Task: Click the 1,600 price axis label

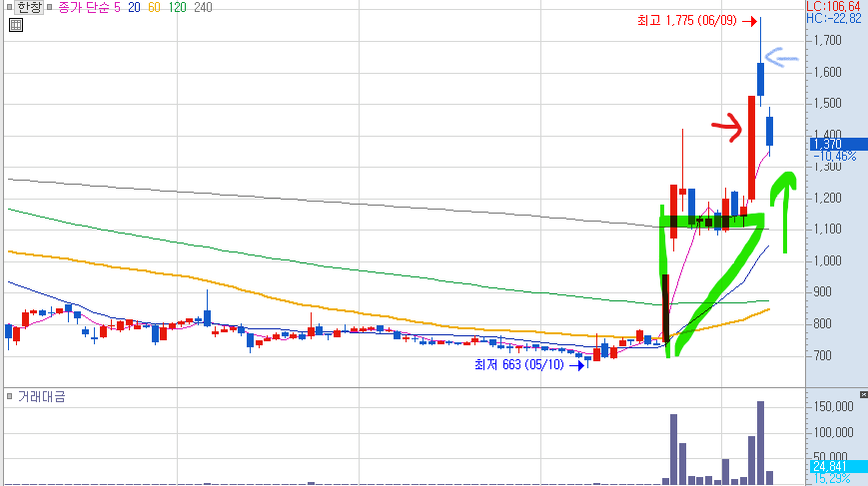Action: 827,73
